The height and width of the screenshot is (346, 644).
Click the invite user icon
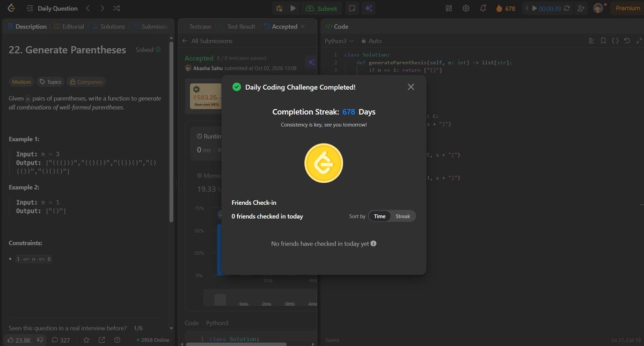tap(581, 8)
